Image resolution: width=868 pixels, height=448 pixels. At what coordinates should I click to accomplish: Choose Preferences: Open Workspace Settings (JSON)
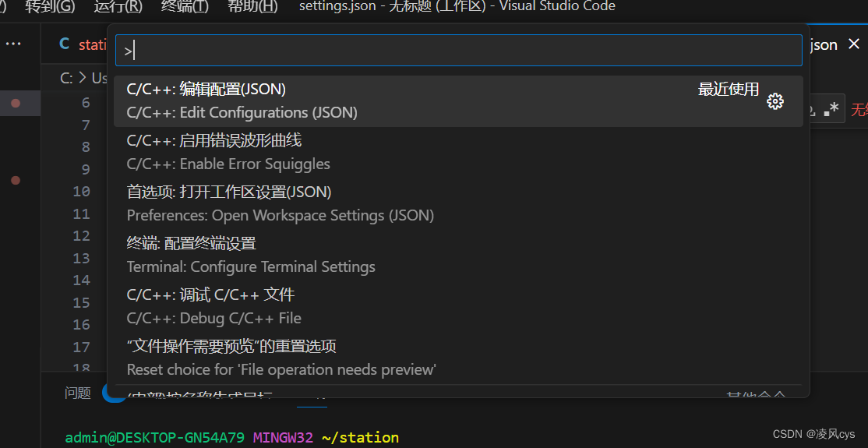458,204
